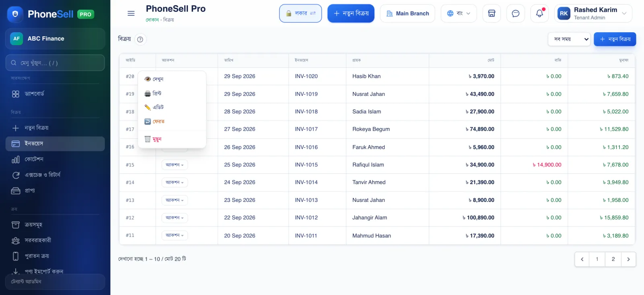Click the PhoneSell shield logo
The image size is (644, 295).
point(15,14)
